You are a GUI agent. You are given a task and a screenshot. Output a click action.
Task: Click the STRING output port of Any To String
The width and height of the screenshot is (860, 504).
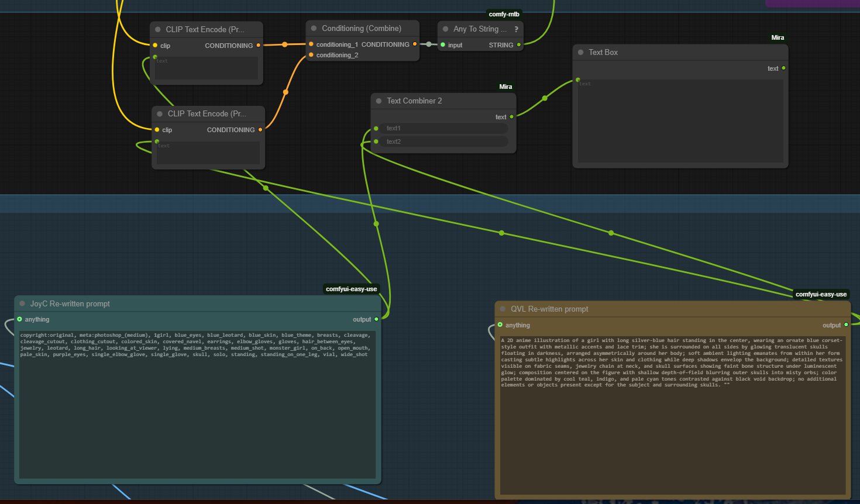click(x=519, y=45)
